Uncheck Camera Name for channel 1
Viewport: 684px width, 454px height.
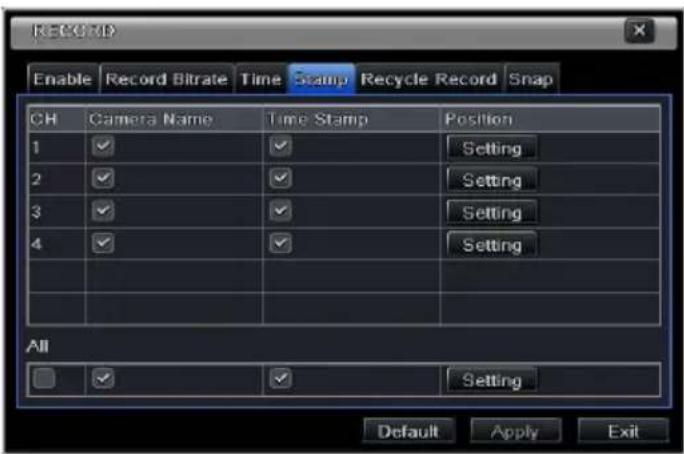point(103,146)
